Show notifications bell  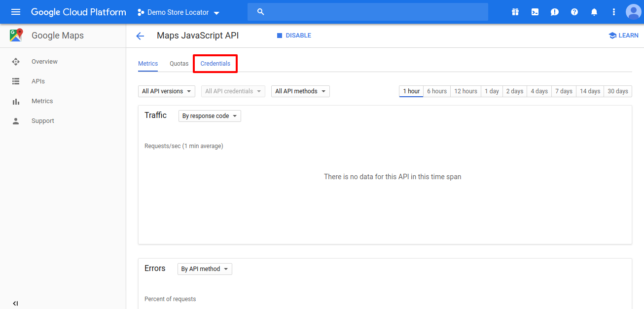[x=594, y=12]
